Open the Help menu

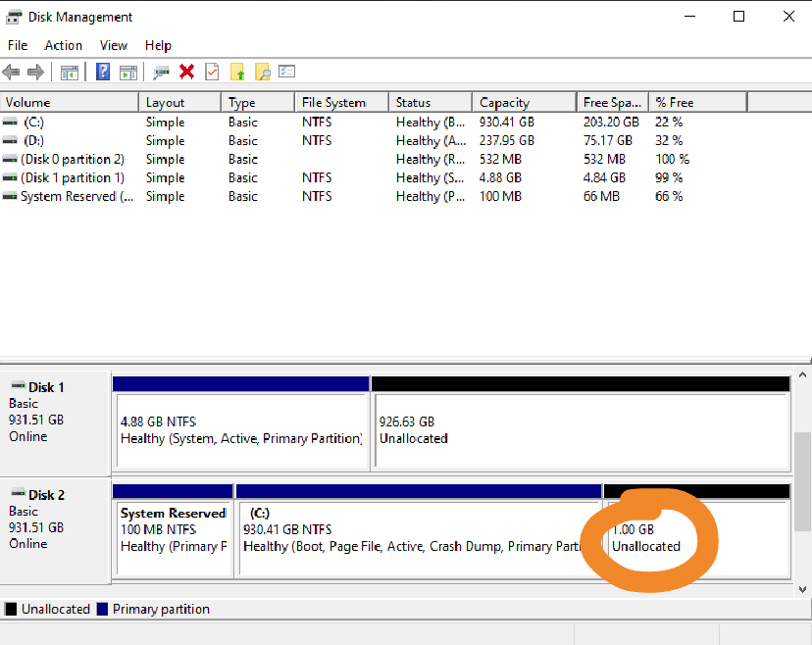(158, 45)
